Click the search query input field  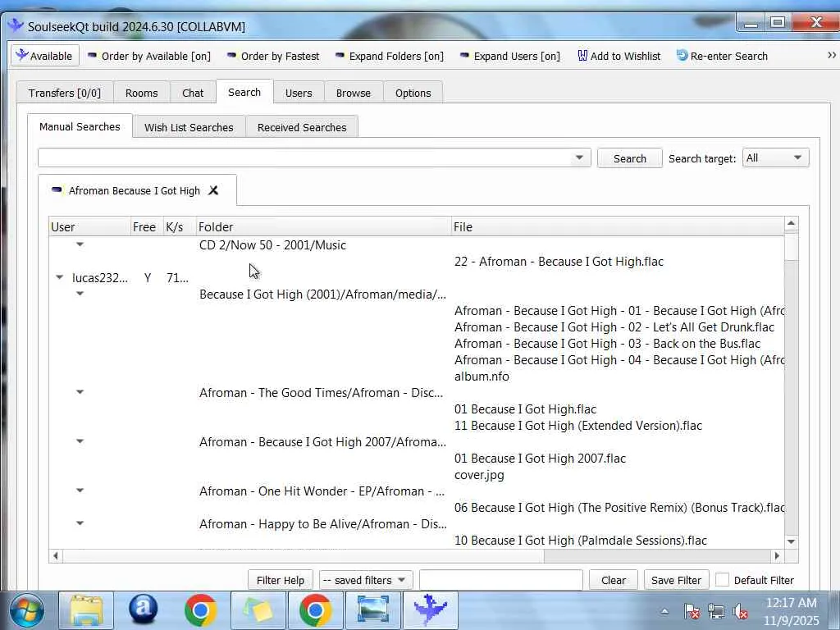point(304,158)
